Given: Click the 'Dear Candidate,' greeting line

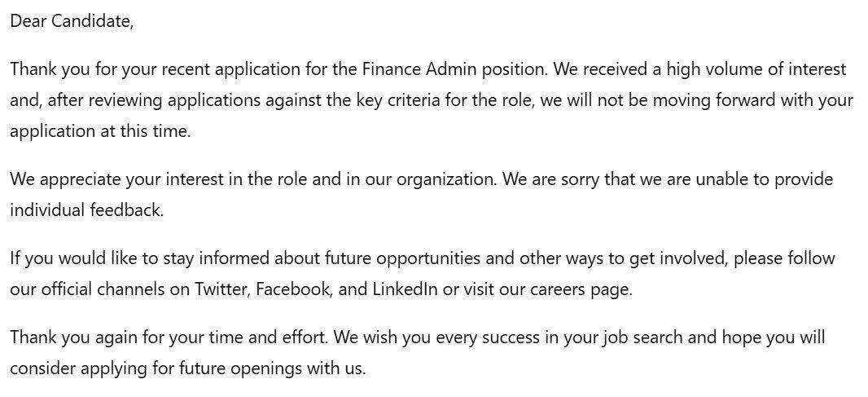Looking at the screenshot, I should click(72, 22).
